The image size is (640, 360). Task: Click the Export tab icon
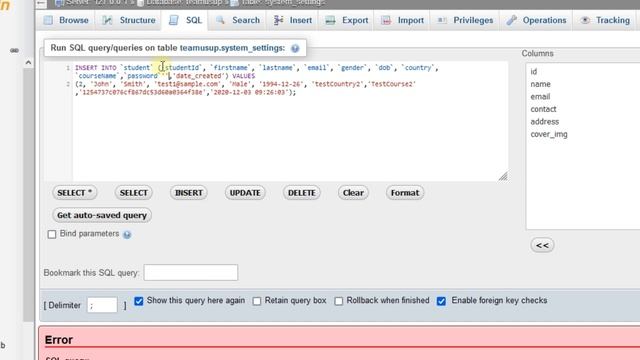[x=330, y=20]
